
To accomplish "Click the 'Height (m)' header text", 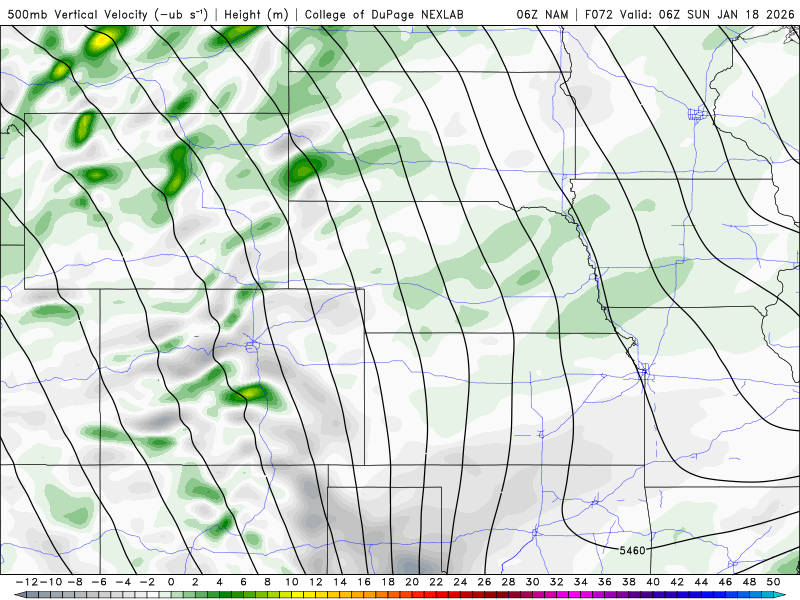I will 256,15.
